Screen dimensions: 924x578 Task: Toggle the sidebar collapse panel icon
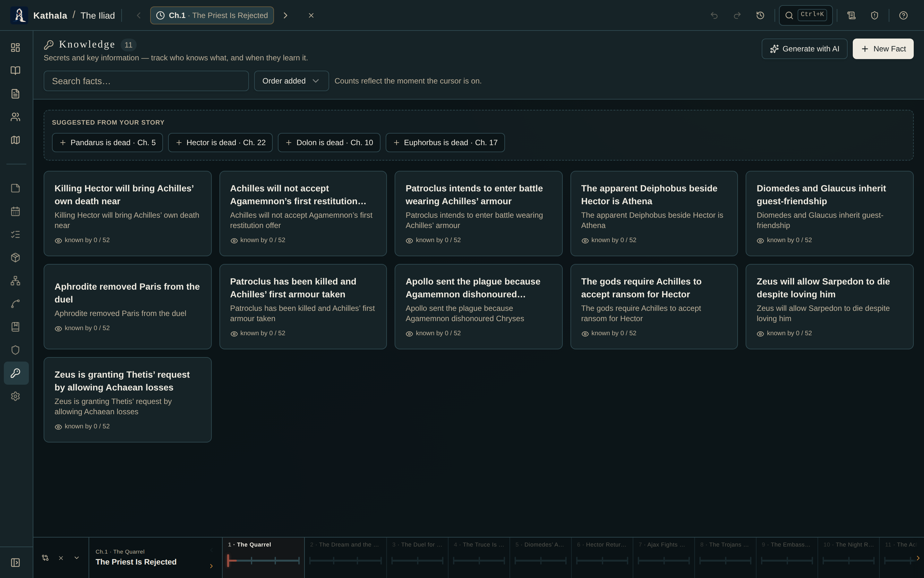tap(15, 563)
